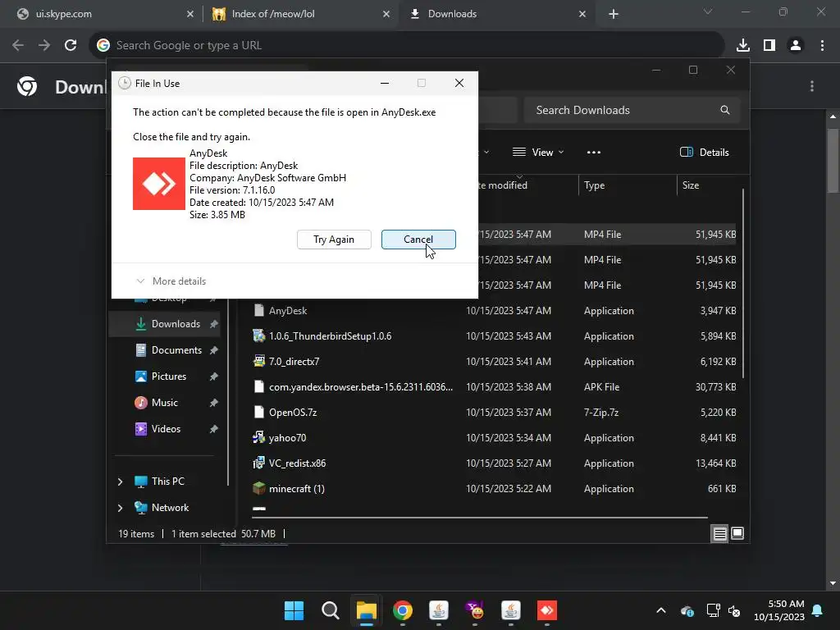This screenshot has height=630, width=840.
Task: Open the View dropdown in Explorer
Action: pyautogui.click(x=538, y=153)
